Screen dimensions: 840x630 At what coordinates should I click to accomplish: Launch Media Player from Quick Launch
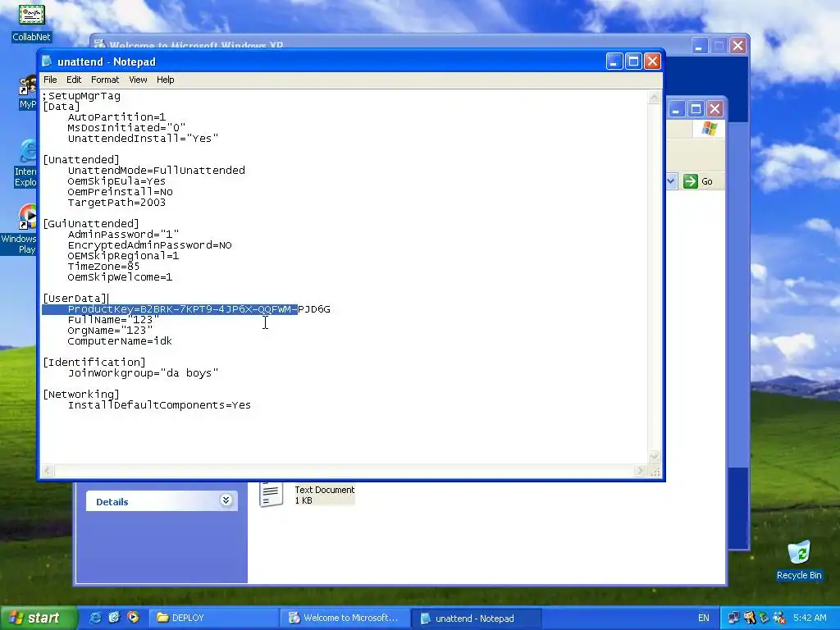click(x=133, y=618)
